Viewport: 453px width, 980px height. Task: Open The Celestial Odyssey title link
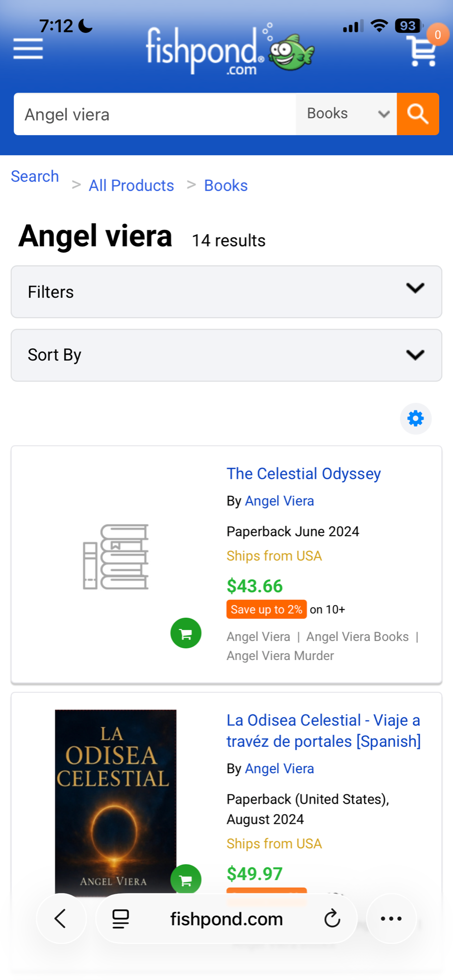303,474
